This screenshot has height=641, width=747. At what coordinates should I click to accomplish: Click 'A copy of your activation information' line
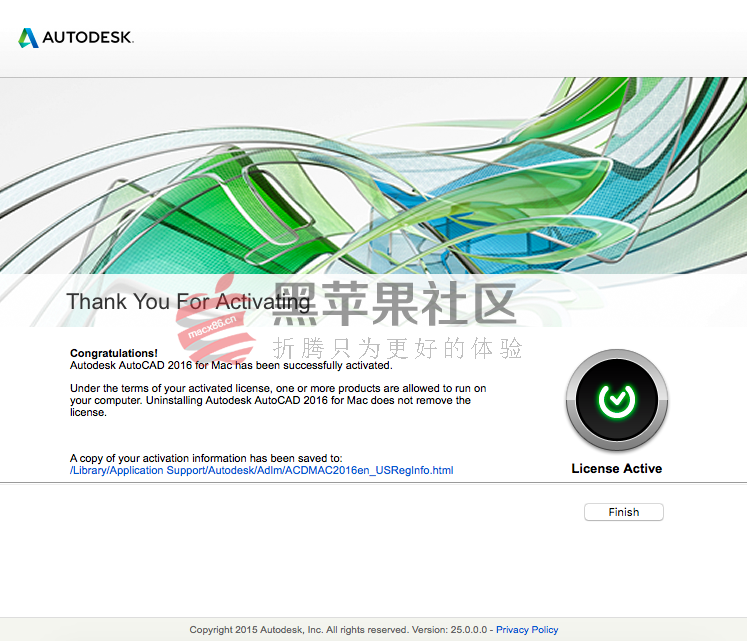point(206,458)
